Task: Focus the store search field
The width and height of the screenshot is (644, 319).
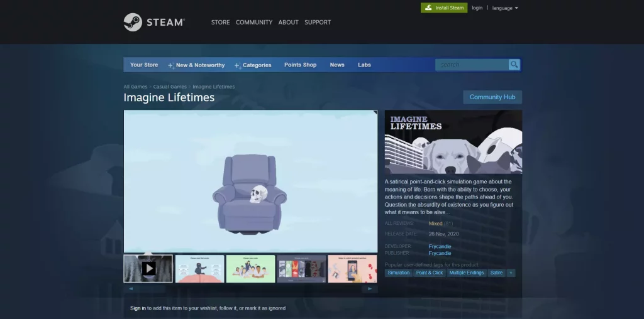Action: [x=472, y=65]
